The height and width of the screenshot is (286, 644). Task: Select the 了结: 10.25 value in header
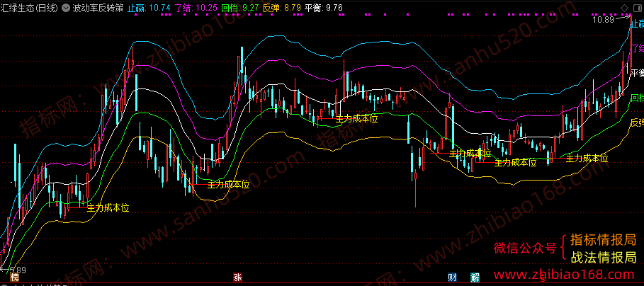(x=196, y=8)
